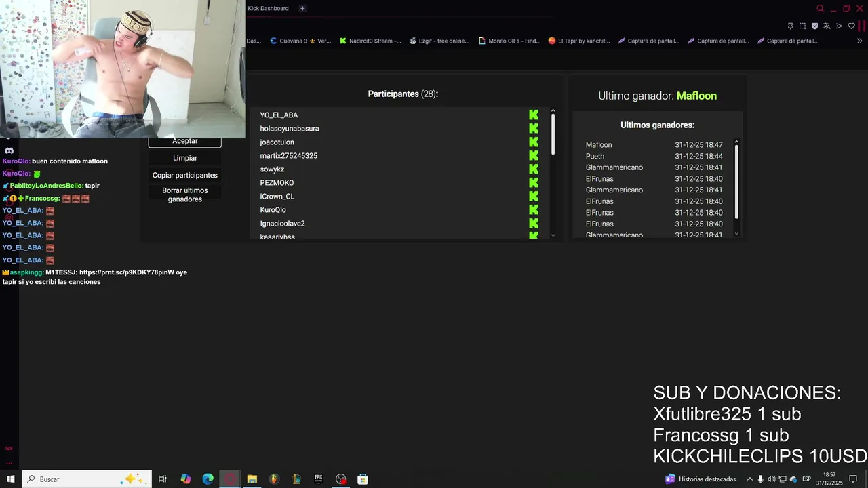
Task: Show hidden system tray icons
Action: (x=749, y=479)
